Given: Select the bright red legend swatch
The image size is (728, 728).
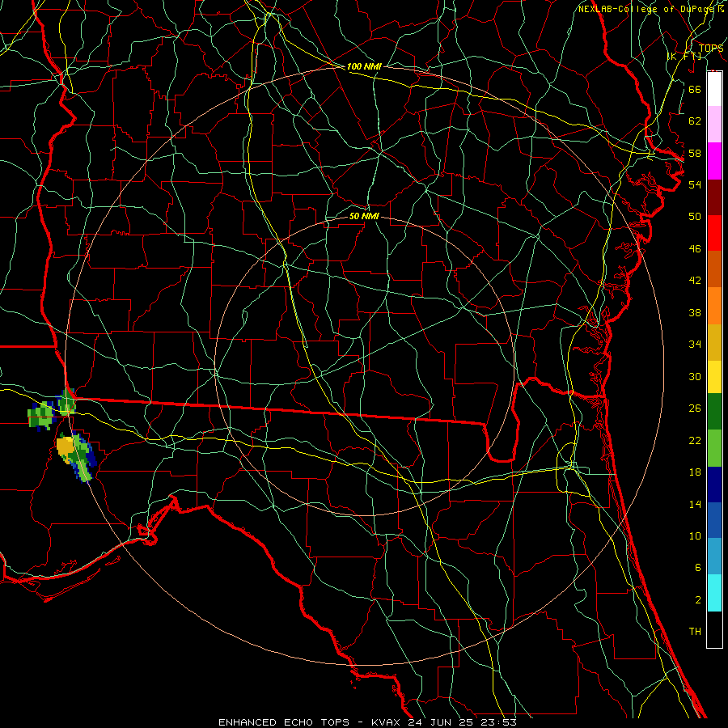Looking at the screenshot, I should click(714, 233).
